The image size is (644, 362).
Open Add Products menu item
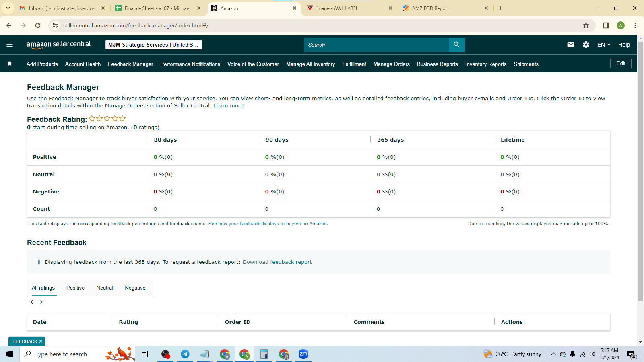pyautogui.click(x=42, y=64)
